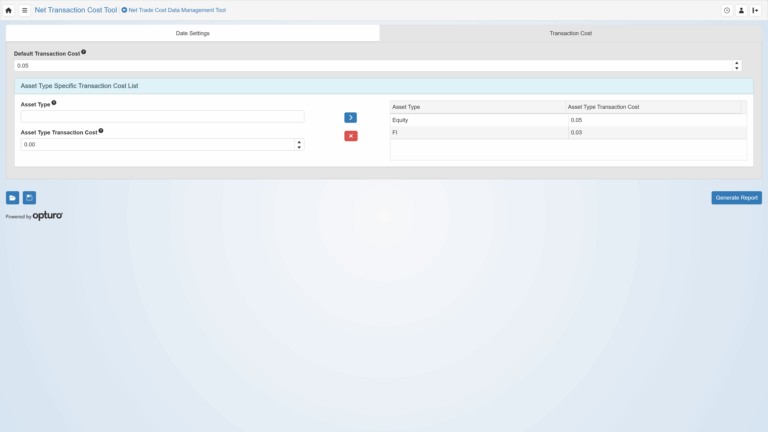Click the Generate Report button
Screen dimensions: 768x432
736,198
